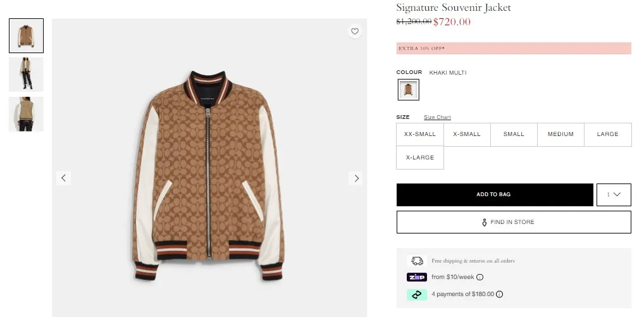
Task: Add jacket to wishlist with heart icon
Action: (x=355, y=31)
